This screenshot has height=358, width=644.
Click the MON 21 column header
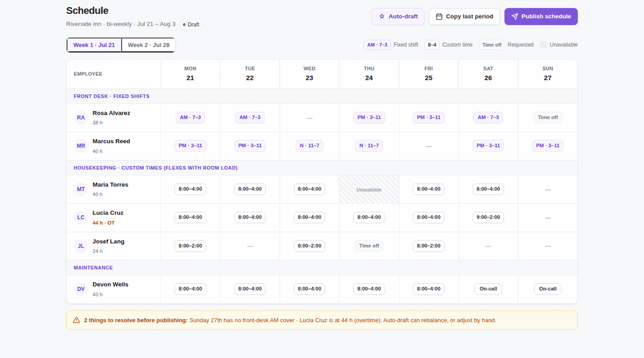click(x=190, y=74)
